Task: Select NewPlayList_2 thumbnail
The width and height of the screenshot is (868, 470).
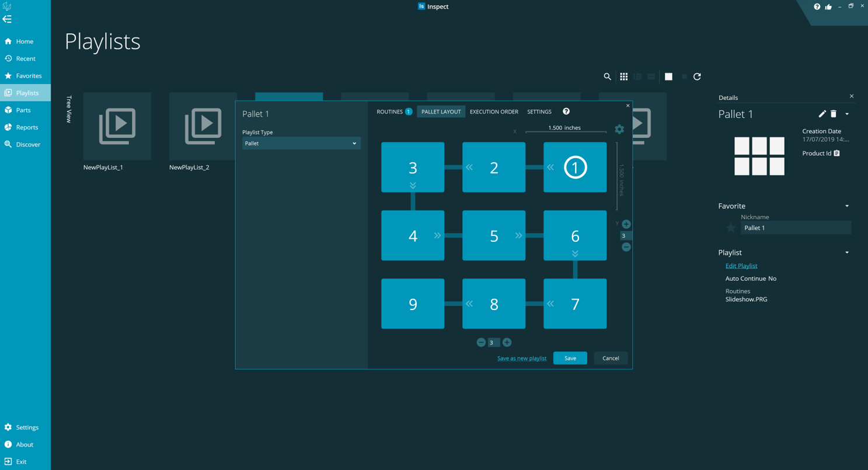Action: click(203, 126)
